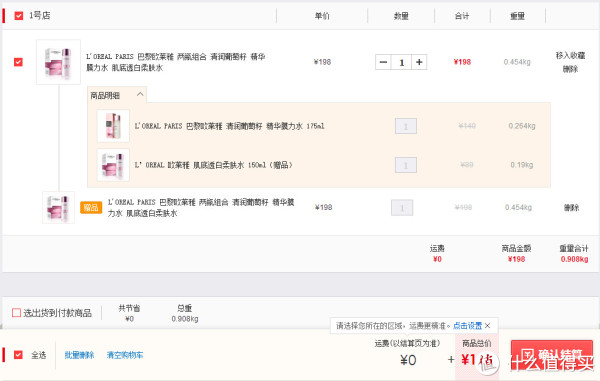Viewport: 600px width, 381px height.
Task: Click the 点击设置 region link
Action: pyautogui.click(x=468, y=326)
